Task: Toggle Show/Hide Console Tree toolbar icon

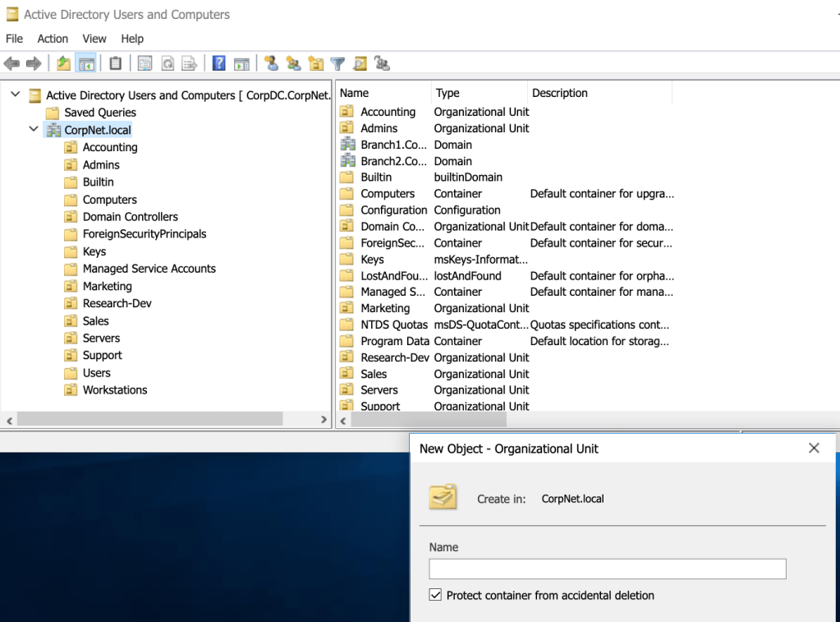Action: [x=85, y=63]
